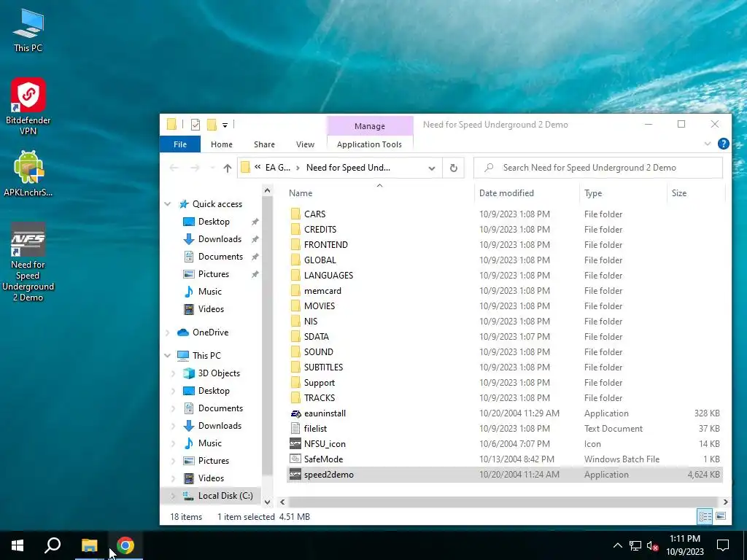Switch to the View ribbon tab
This screenshot has height=560, width=747.
click(x=305, y=144)
